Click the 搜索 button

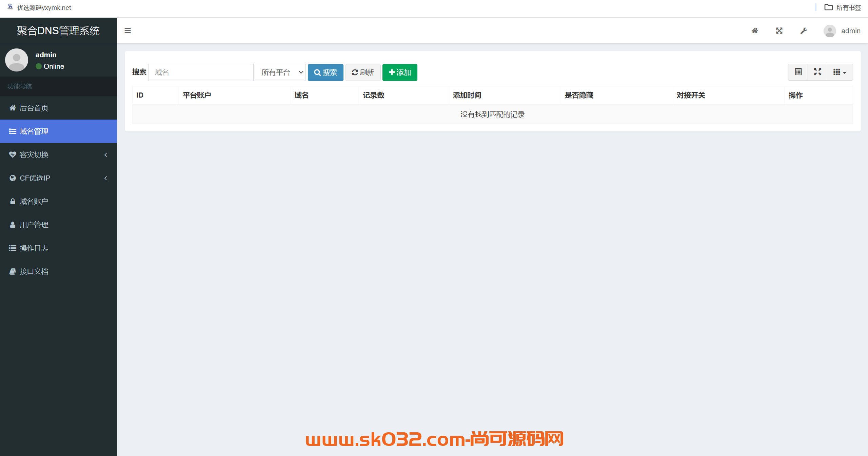325,72
